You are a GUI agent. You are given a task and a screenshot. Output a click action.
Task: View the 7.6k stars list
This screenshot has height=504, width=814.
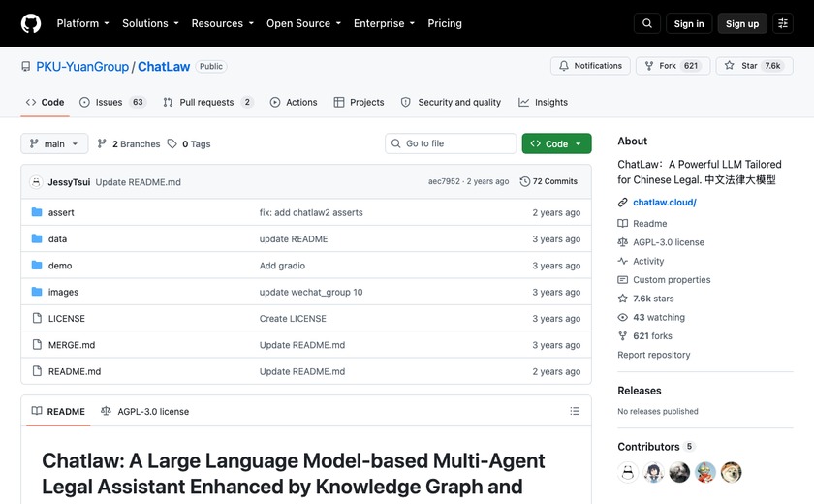pos(653,298)
